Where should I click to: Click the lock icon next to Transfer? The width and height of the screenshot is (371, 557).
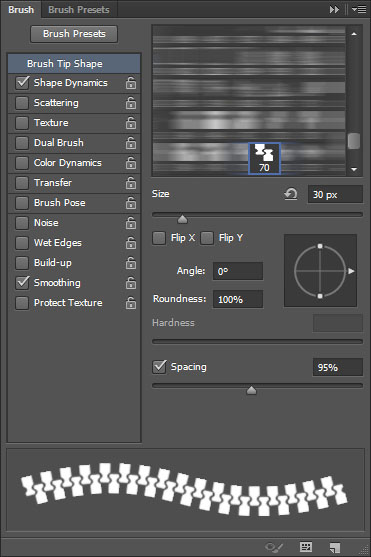[131, 183]
